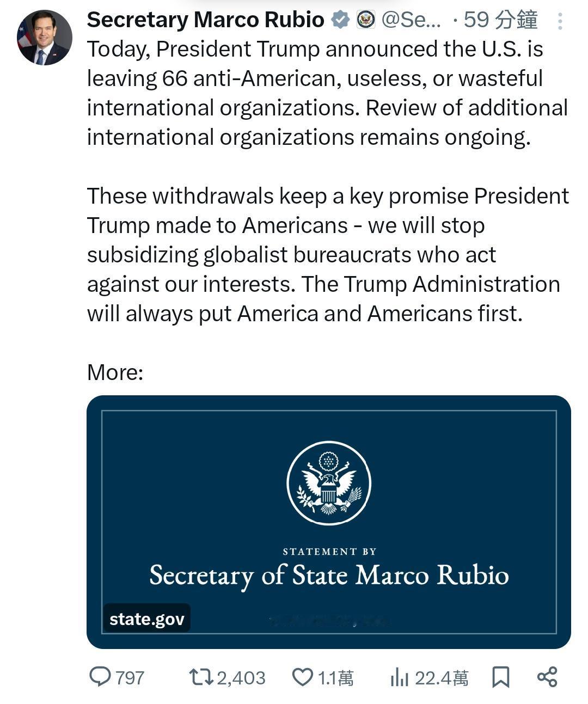Open the state.gov link label

[147, 619]
